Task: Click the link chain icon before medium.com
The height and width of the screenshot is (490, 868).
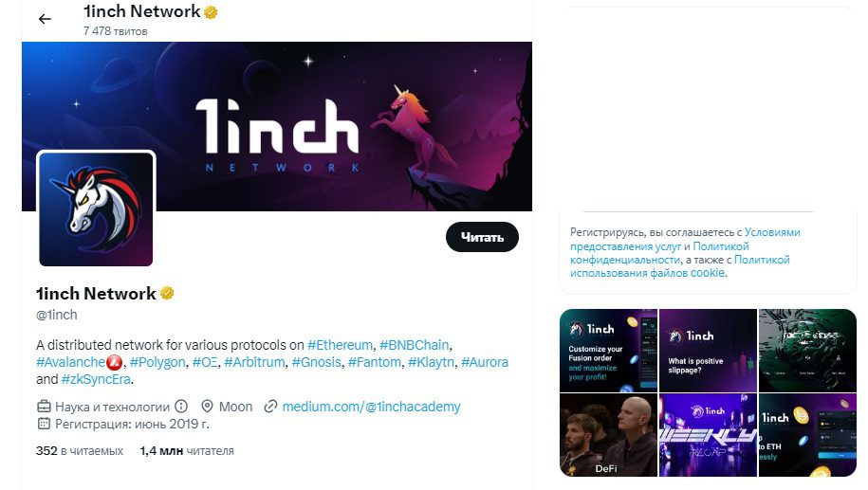Action: (270, 407)
